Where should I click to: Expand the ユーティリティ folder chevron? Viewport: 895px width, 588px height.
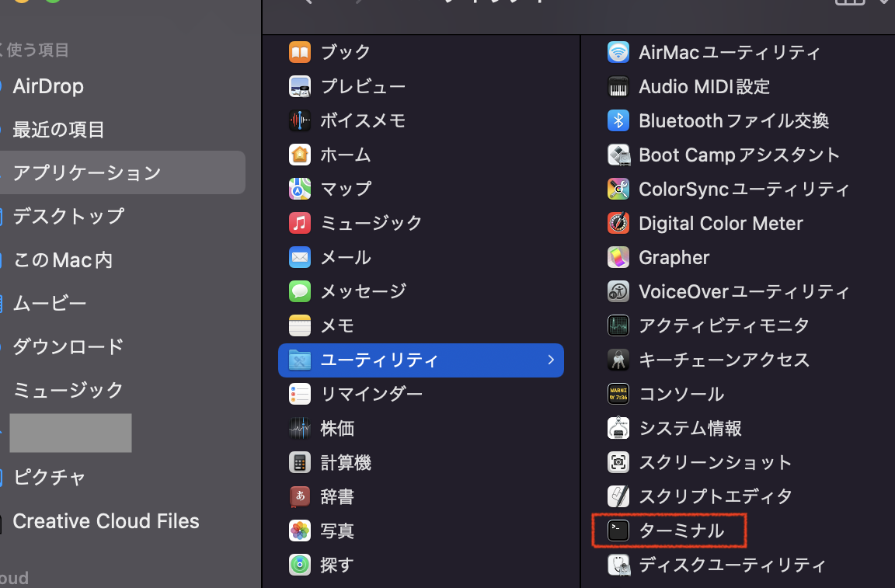tap(551, 360)
